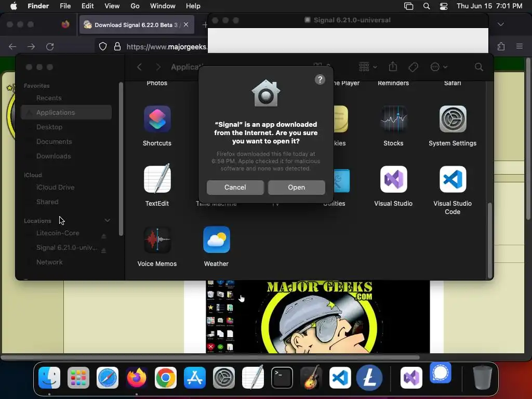The height and width of the screenshot is (399, 532).
Task: Click Cancel in the Signal dialog
Action: pos(235,187)
